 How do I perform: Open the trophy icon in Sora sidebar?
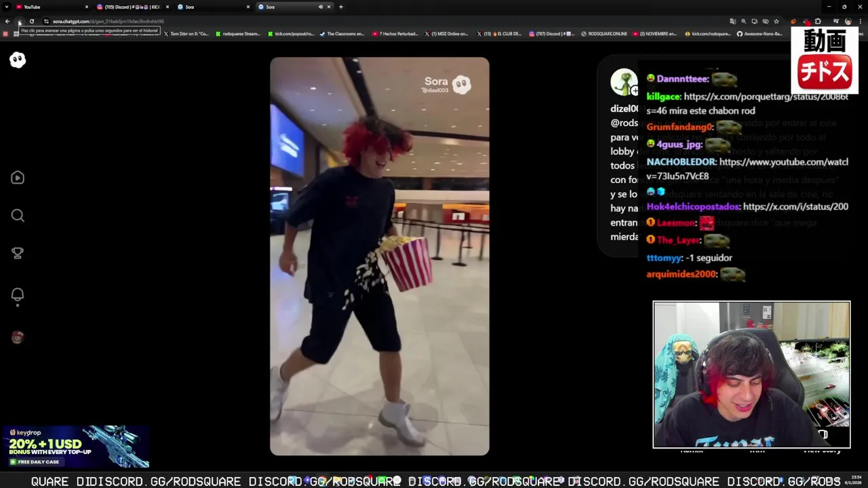tap(18, 253)
